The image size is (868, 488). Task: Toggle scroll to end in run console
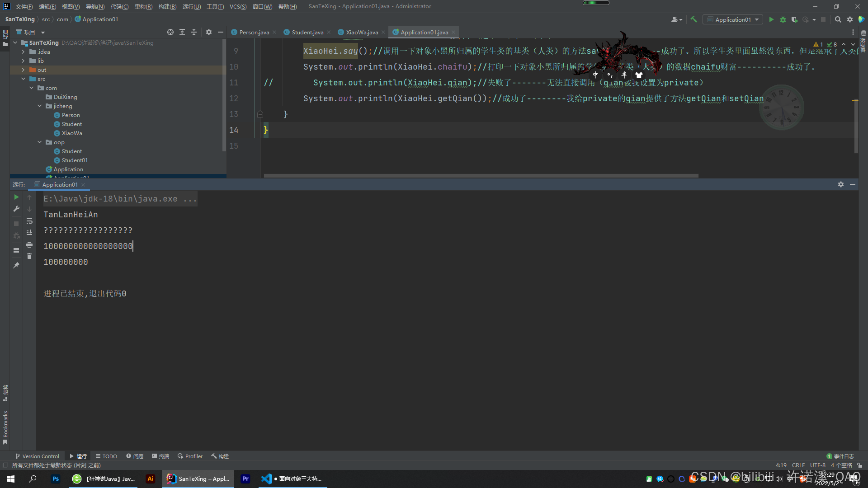[29, 233]
